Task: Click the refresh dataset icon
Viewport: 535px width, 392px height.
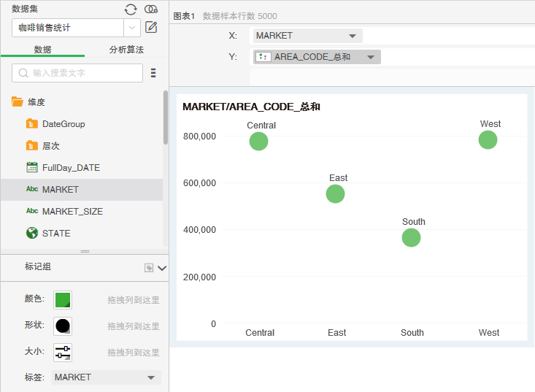Action: (x=131, y=9)
